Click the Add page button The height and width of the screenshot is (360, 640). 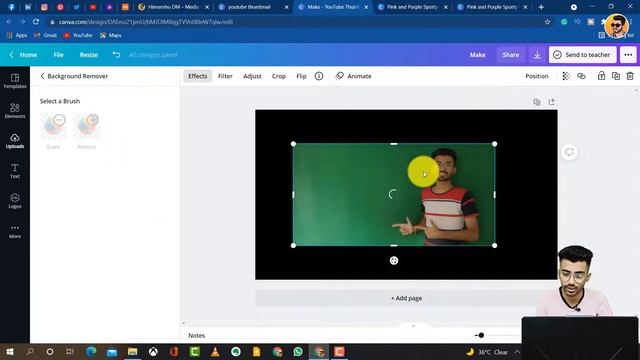[406, 298]
